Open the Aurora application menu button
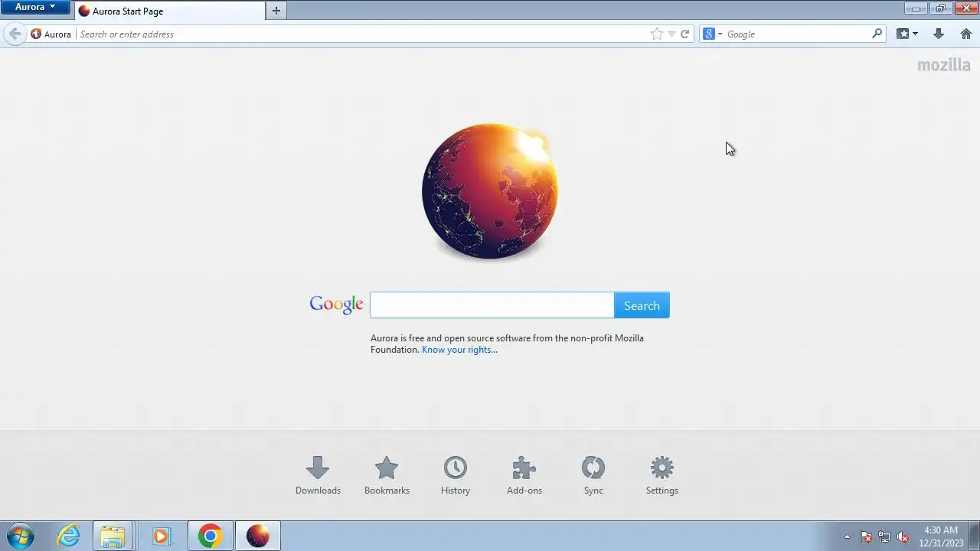Viewport: 980px width, 551px height. pos(35,7)
